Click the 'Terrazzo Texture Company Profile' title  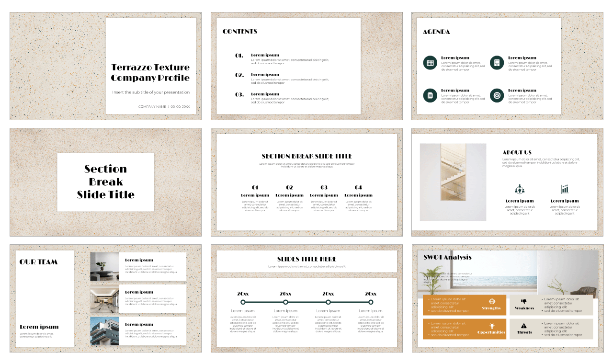click(150, 72)
